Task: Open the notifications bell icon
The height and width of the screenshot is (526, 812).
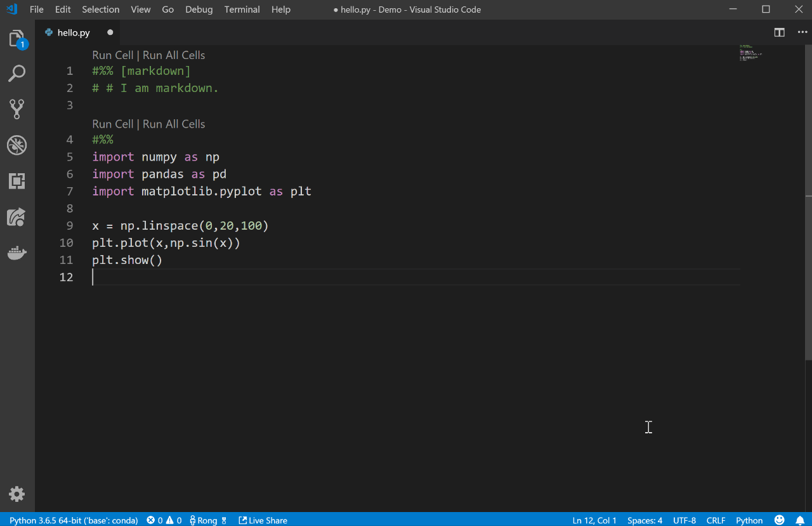Action: point(800,520)
